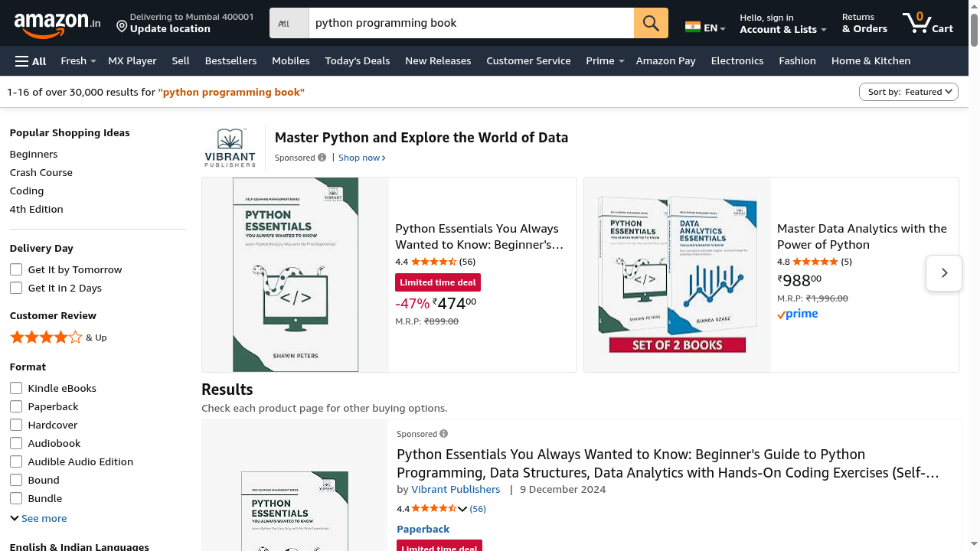The image size is (980, 551).
Task: Filter by four stars & up
Action: click(58, 337)
